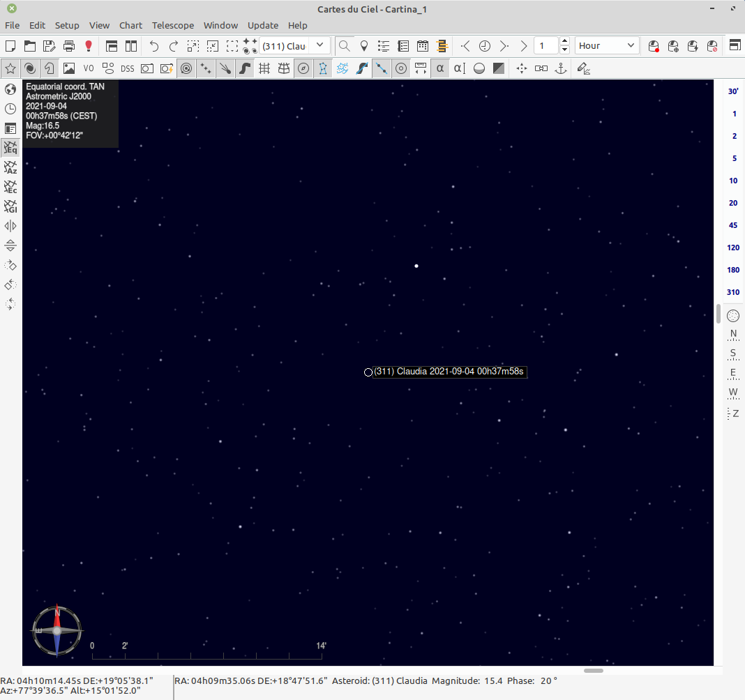
Task: Zoom in on the chart
Action: (193, 46)
